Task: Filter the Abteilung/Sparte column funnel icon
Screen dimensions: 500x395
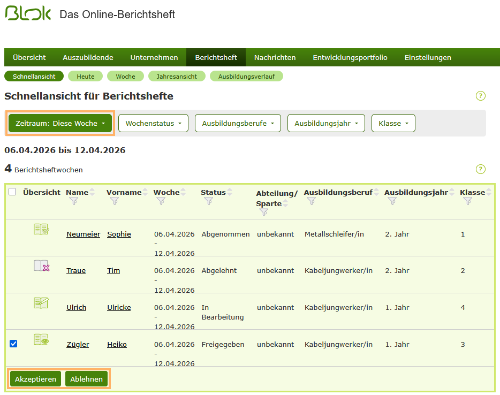Action: coord(264,212)
